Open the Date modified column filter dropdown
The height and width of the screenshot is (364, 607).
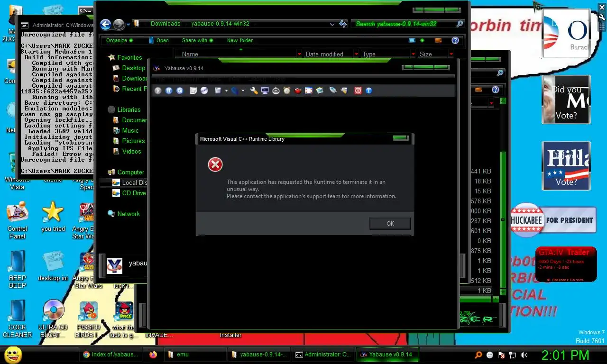(356, 55)
